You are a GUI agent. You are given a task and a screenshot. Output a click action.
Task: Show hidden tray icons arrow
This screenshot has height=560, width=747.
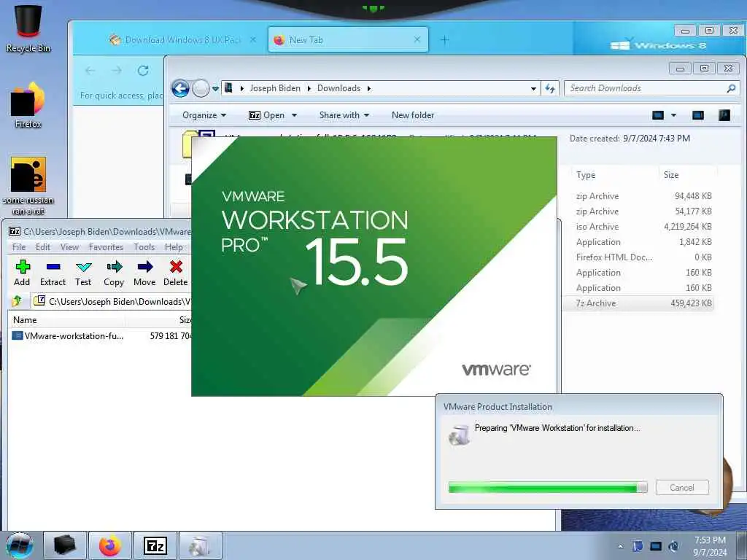[620, 546]
